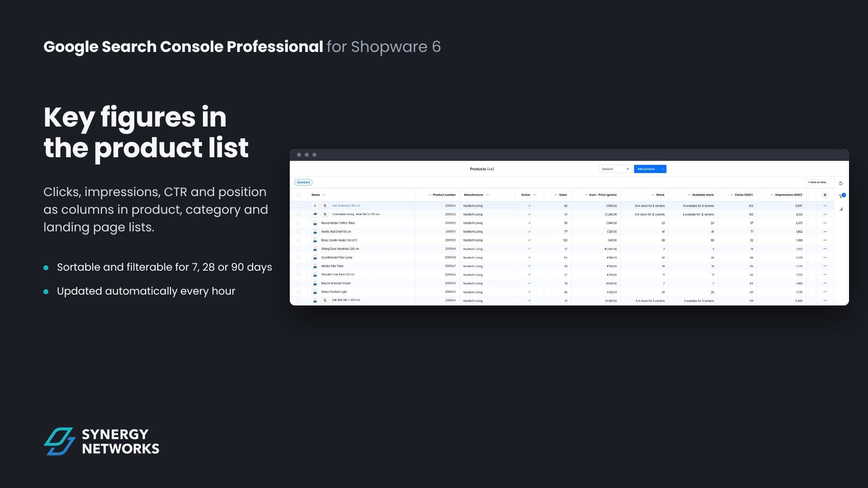
Task: Open Name column options dots
Action: (324, 195)
